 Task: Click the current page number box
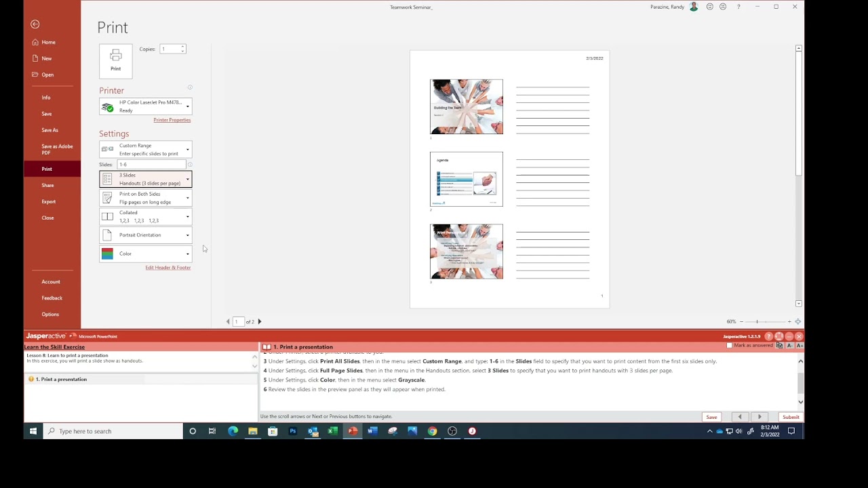[x=239, y=322]
